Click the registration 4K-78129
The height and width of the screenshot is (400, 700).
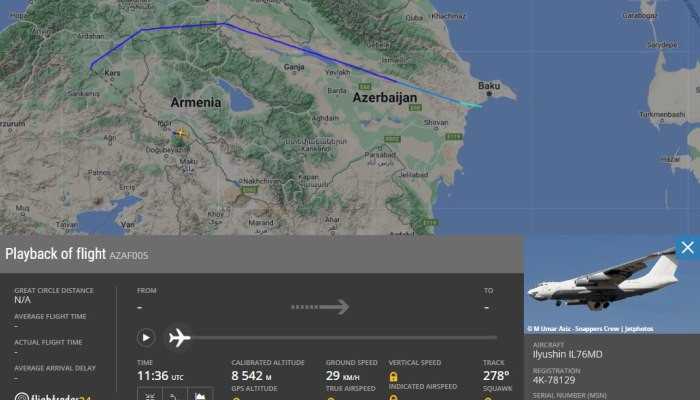(554, 380)
